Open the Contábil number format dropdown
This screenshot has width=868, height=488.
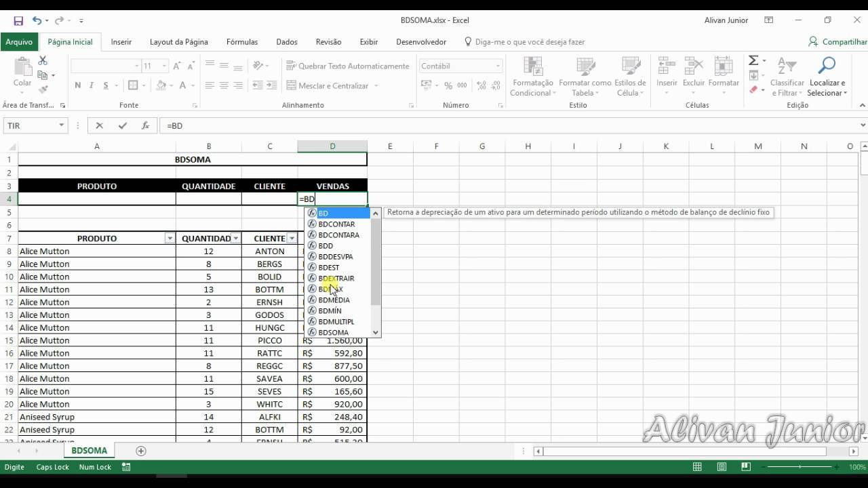click(x=498, y=66)
